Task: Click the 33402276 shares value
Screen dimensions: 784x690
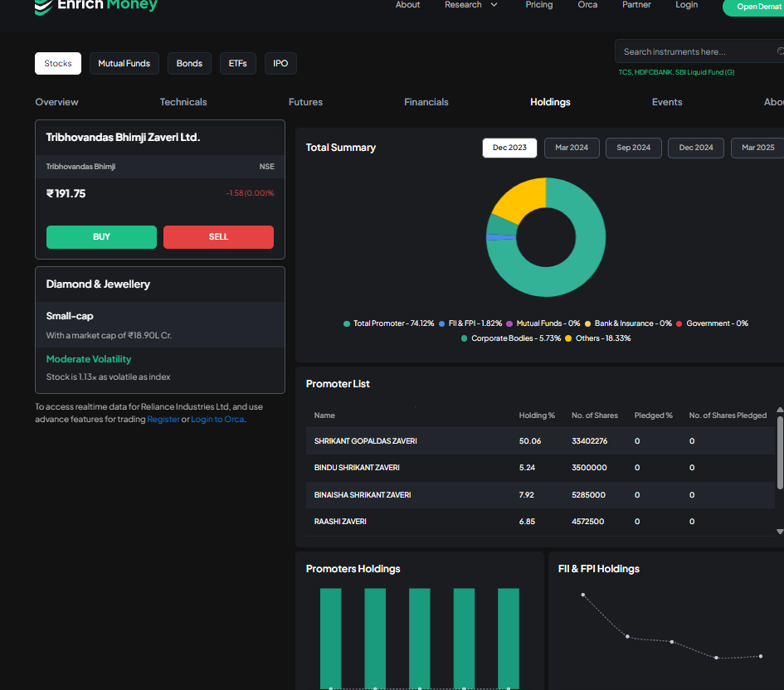Action: pos(590,441)
